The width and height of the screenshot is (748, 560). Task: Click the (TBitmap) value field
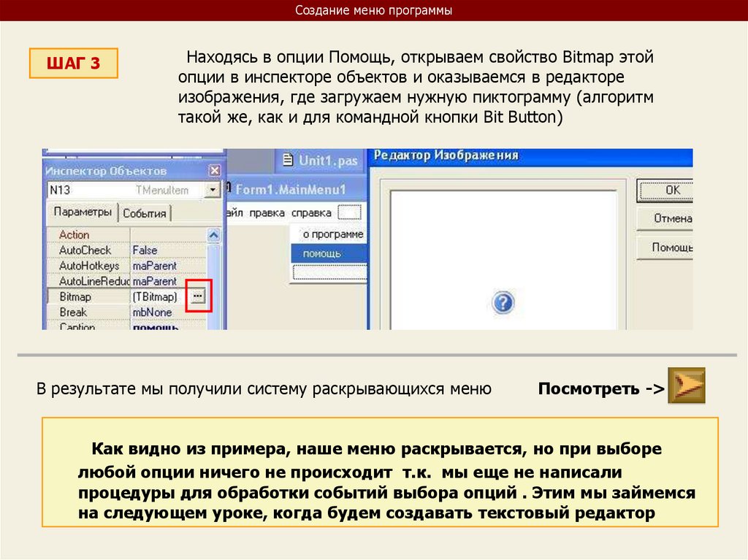pos(155,296)
